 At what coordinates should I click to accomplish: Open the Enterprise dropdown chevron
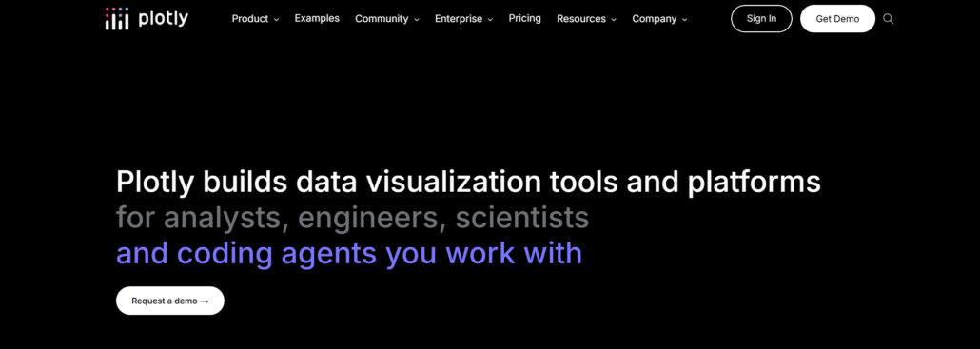(491, 20)
